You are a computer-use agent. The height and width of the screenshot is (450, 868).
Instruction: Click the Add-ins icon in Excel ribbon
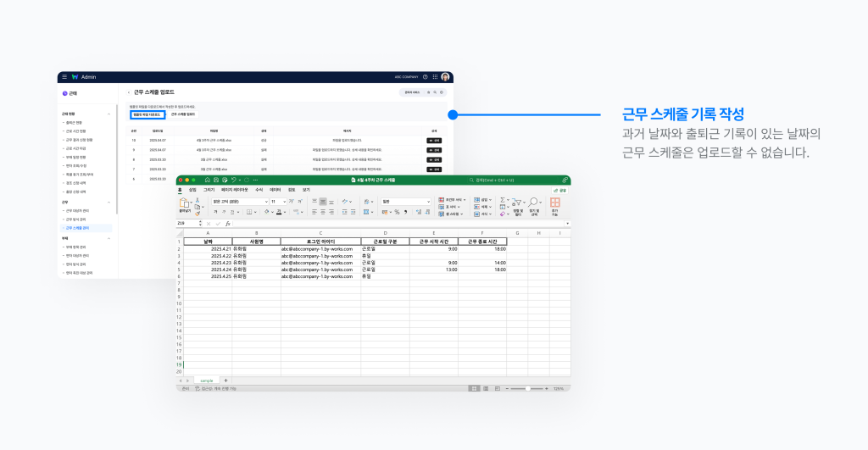[555, 203]
